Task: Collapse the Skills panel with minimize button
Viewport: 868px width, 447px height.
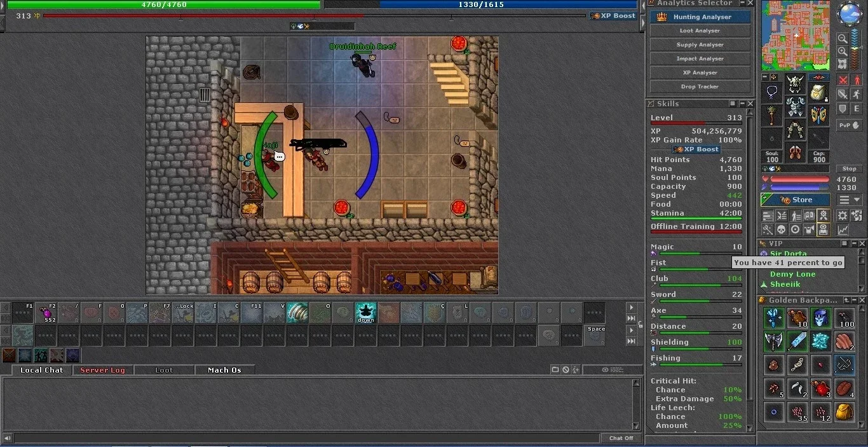Action: (742, 103)
